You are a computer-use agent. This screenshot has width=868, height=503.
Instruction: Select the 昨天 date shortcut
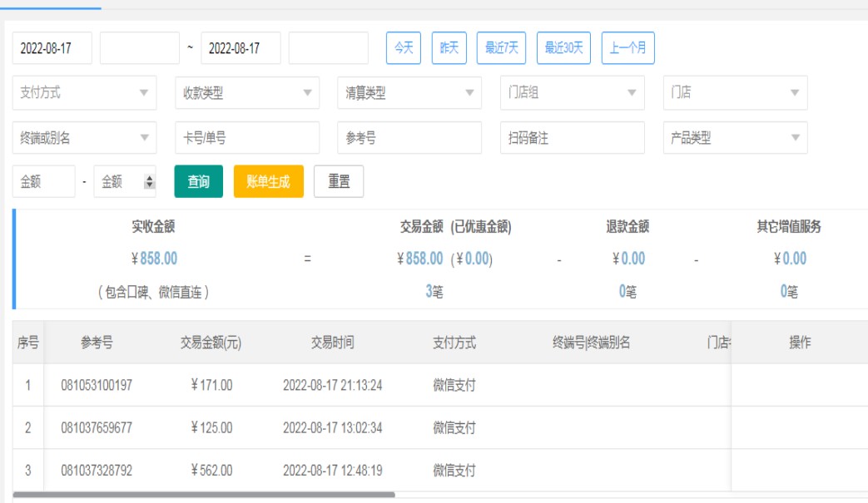point(449,48)
